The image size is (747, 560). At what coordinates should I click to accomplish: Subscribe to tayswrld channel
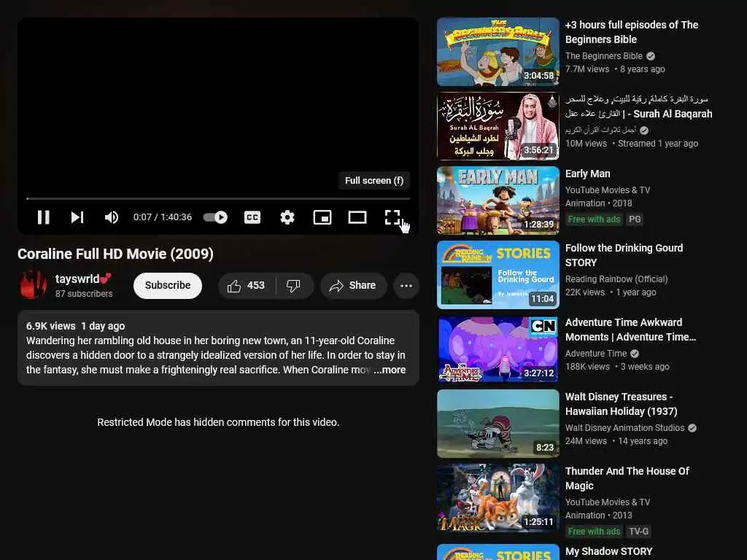168,285
